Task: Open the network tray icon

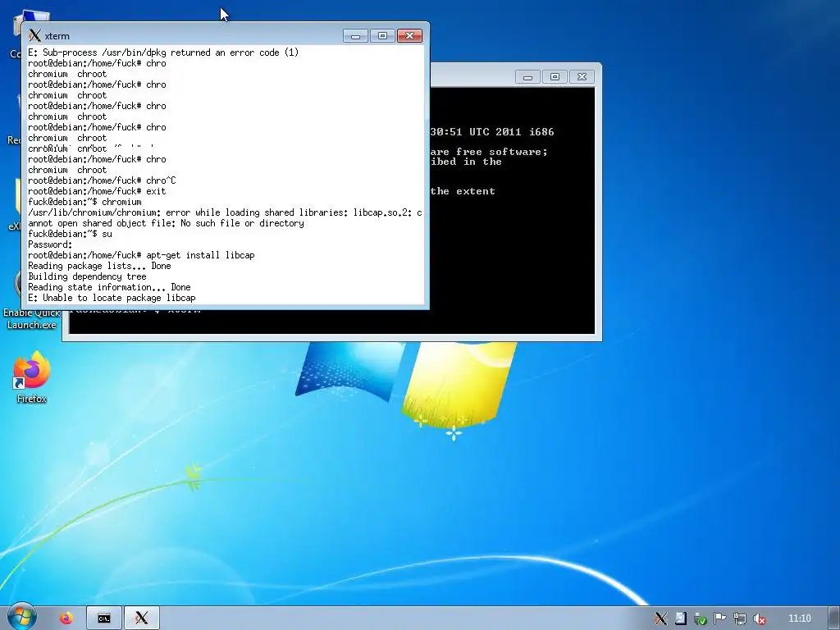Action: point(740,619)
